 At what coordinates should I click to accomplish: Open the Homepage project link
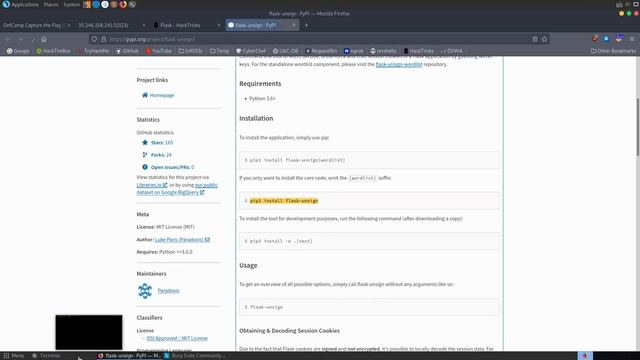(x=162, y=95)
